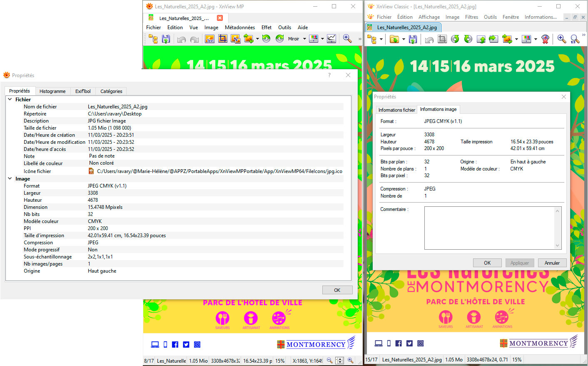588x366 pixels.
Task: Click OK in the XnView MP Propriétés dialog
Action: pyautogui.click(x=337, y=290)
